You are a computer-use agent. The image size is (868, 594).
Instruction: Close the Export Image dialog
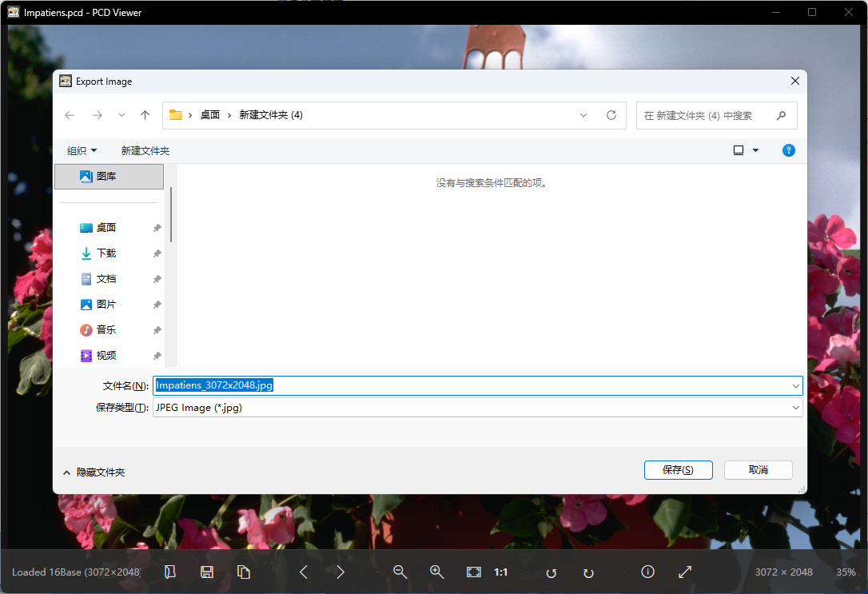(x=795, y=81)
